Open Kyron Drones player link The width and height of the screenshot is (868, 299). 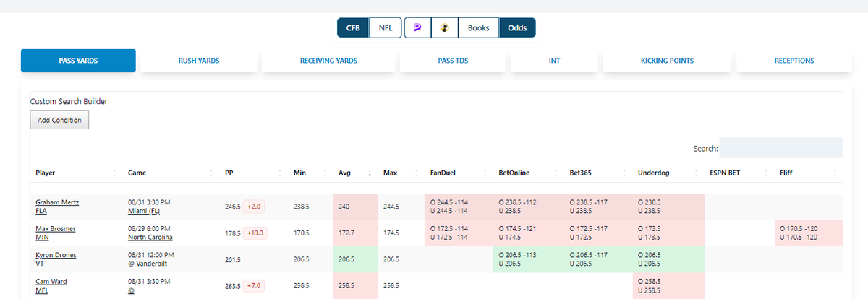click(x=56, y=255)
